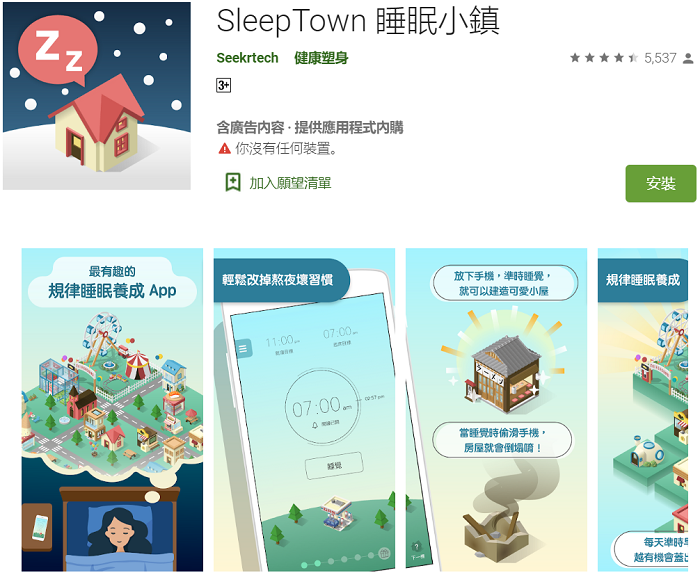The height and width of the screenshot is (575, 700).
Task: Open third screenshot with ramen shop building
Action: pos(496,410)
